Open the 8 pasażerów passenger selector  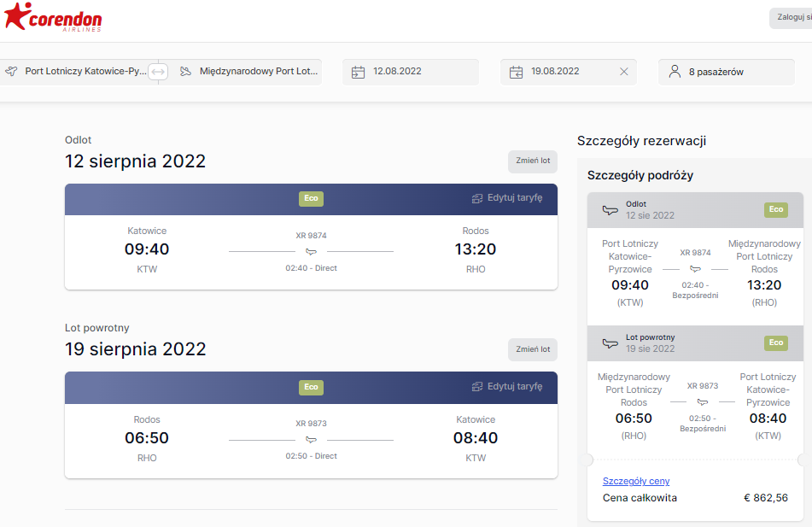[727, 72]
